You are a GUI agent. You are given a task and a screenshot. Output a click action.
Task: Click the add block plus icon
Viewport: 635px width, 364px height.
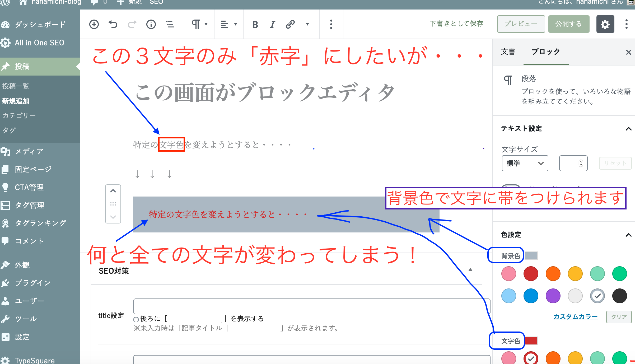tap(94, 24)
